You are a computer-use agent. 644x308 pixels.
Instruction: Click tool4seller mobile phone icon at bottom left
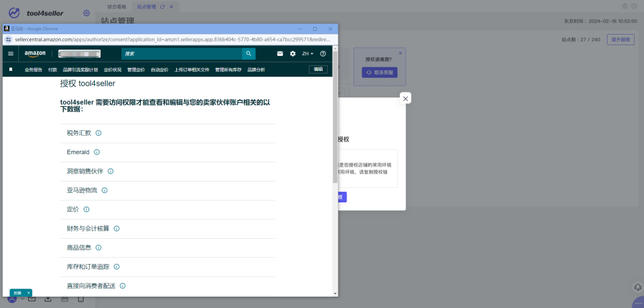[x=81, y=299]
